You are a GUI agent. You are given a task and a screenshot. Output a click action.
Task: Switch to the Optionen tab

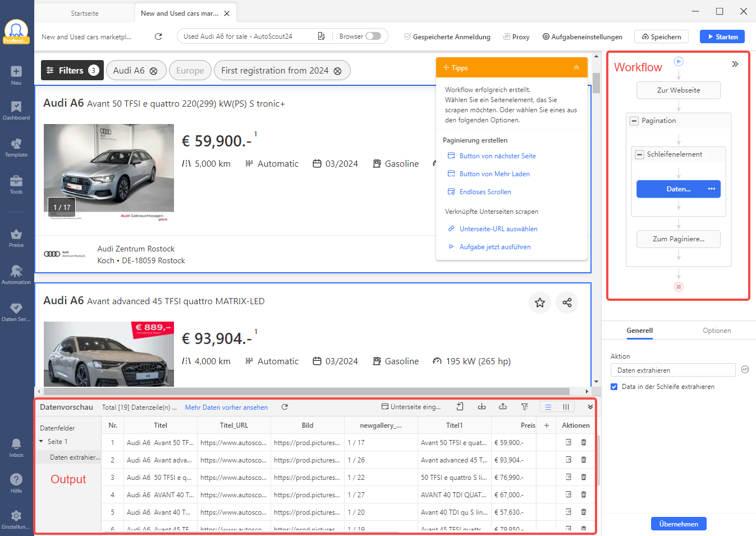click(717, 331)
